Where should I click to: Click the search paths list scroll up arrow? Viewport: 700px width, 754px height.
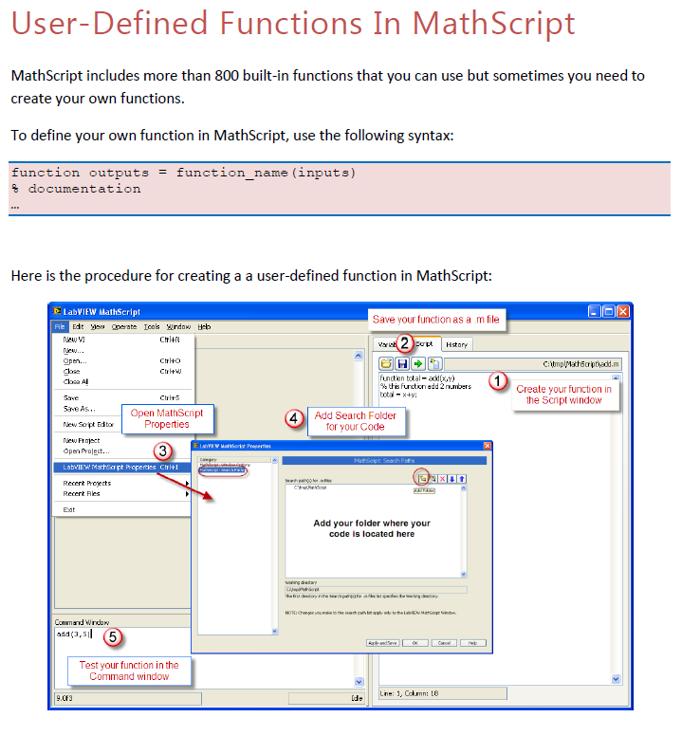point(464,487)
